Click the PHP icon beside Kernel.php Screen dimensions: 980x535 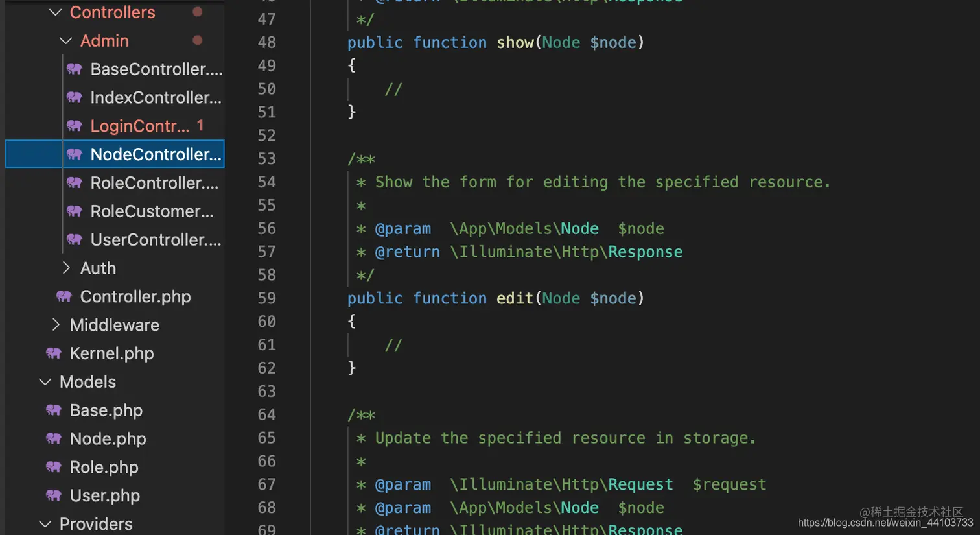(x=54, y=353)
